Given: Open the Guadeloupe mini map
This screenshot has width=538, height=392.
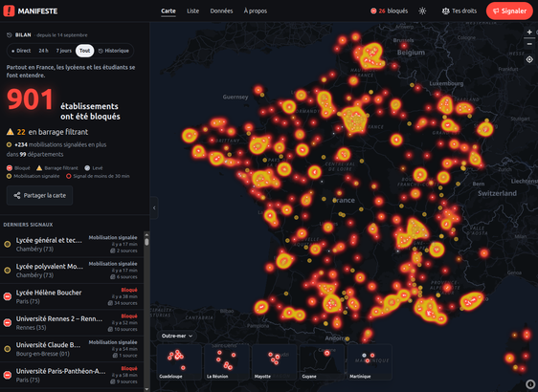Looking at the screenshot, I should tap(179, 361).
